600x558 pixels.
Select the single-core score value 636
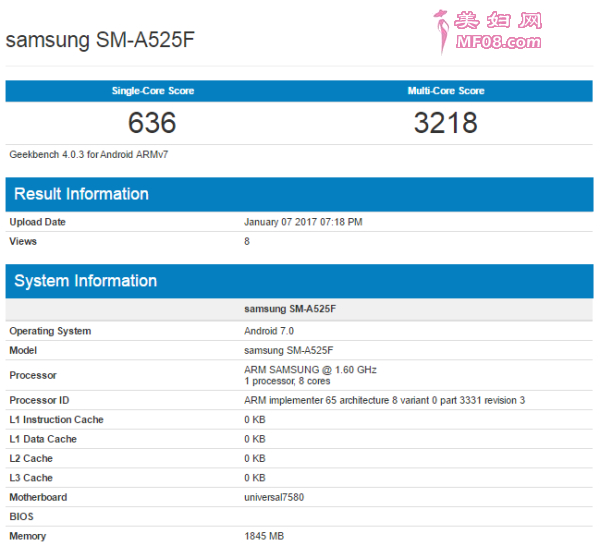[152, 123]
